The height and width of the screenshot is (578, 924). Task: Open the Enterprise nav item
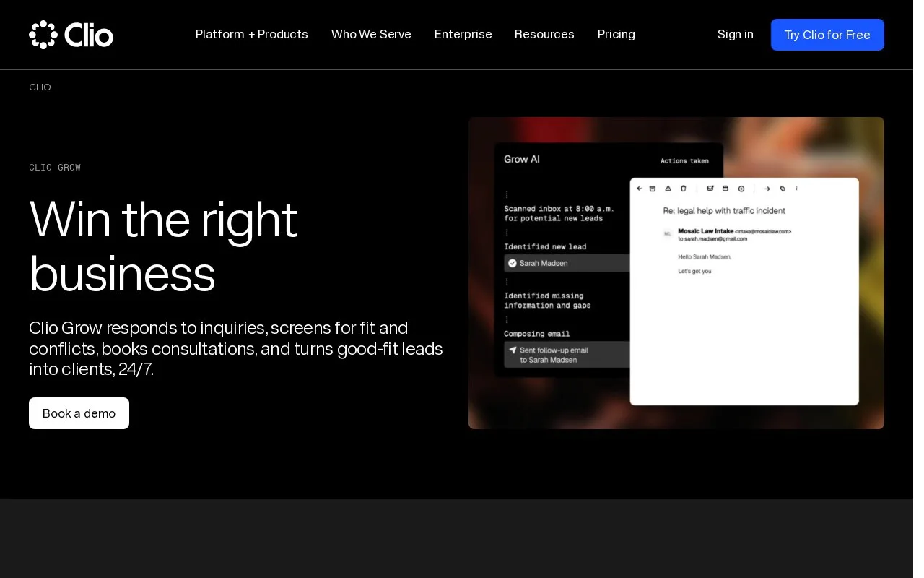(463, 35)
